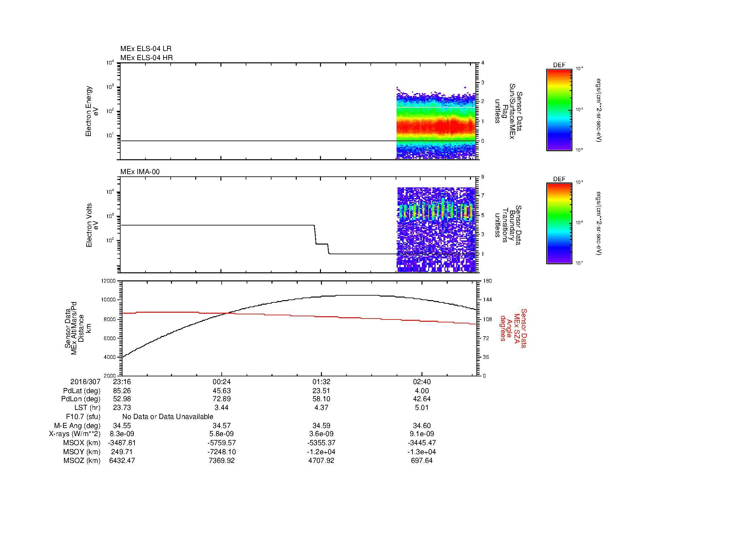Screen dimensions: 756x534
Task: Click the LST value '3.44'
Action: tap(222, 408)
